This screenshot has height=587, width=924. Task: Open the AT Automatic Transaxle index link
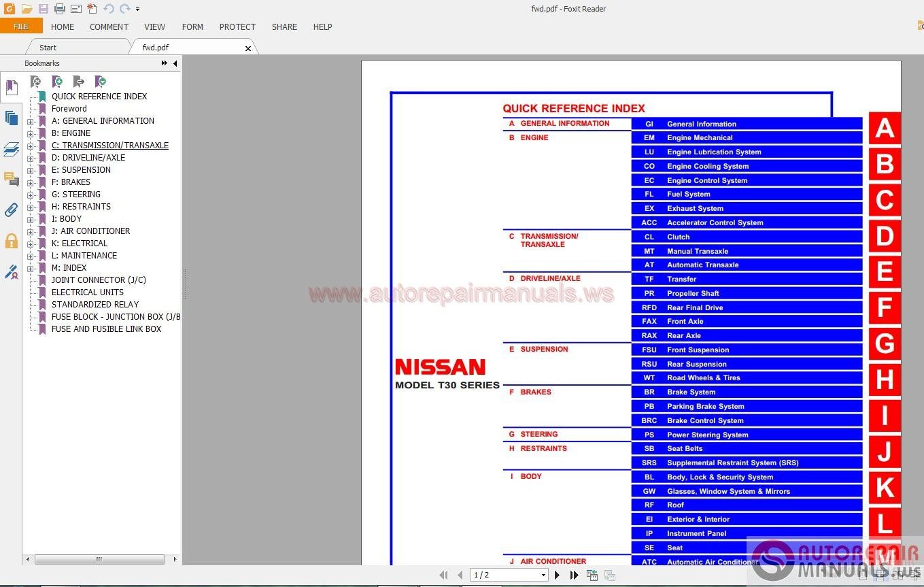tap(747, 265)
